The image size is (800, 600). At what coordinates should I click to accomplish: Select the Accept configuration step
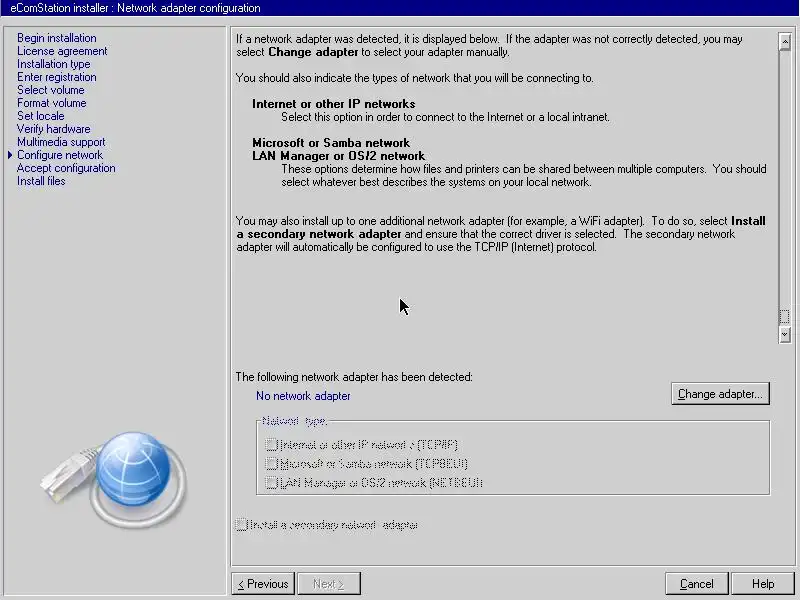pos(66,168)
